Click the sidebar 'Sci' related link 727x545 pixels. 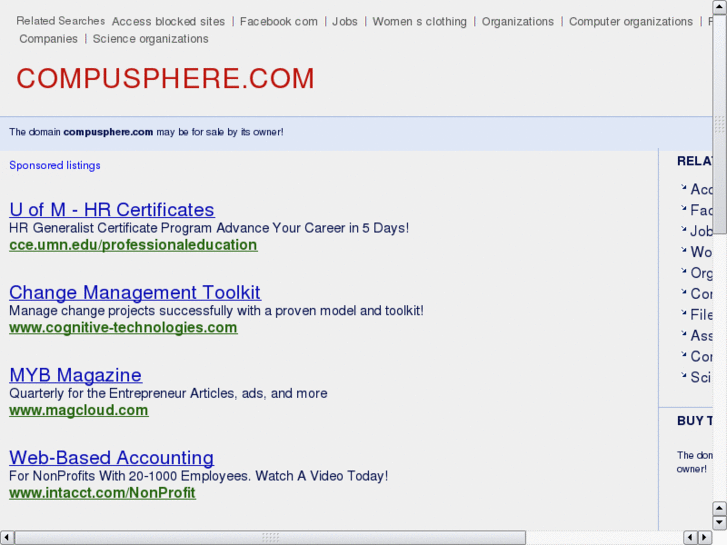[701, 377]
